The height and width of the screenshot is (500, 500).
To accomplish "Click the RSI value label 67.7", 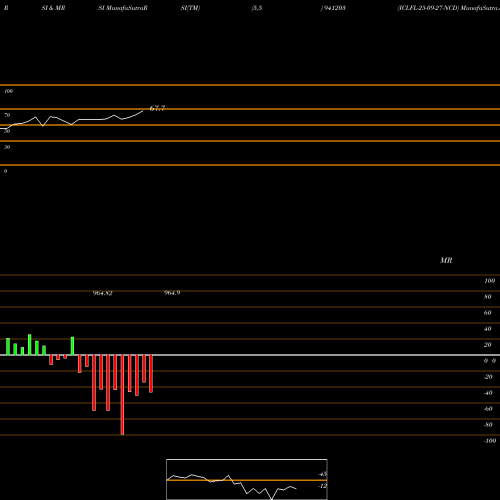I will (x=157, y=108).
